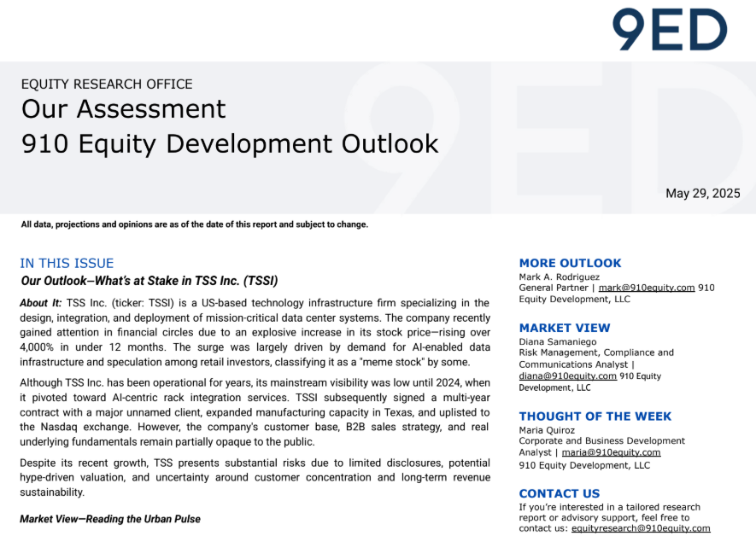The width and height of the screenshot is (756, 536).
Task: Click the subheading "Our Outlook–What's at Stake in TSS Inc."
Action: tap(149, 281)
